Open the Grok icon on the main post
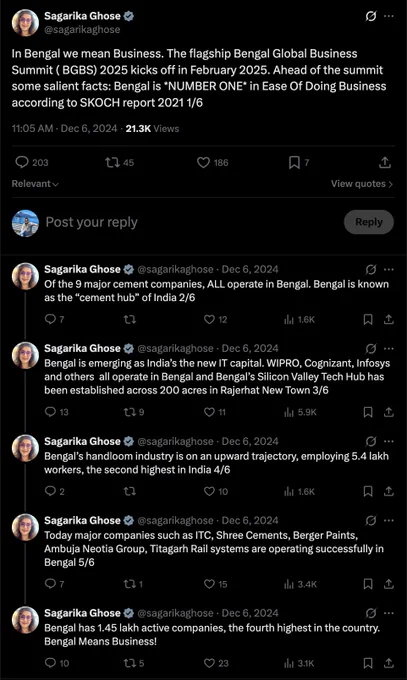407x680 pixels. coord(371,16)
